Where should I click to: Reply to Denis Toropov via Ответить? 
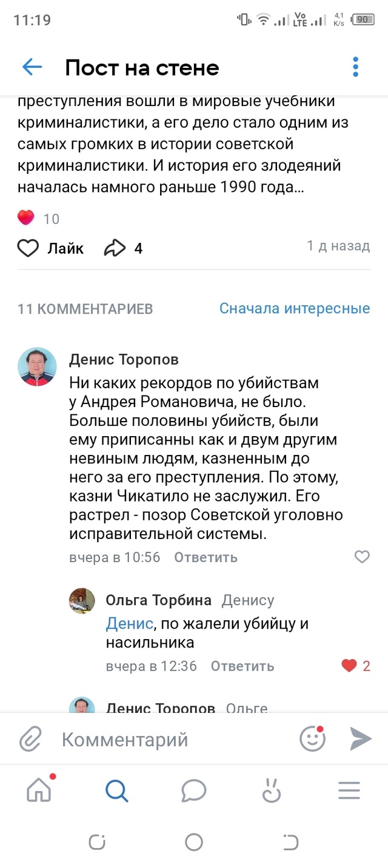coord(204,557)
